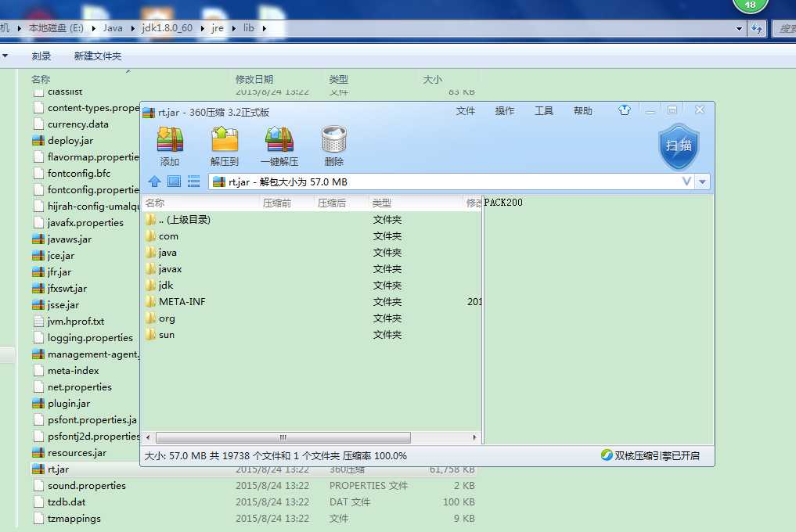796x532 pixels.
Task: Switch to the large icon view
Action: click(x=174, y=182)
